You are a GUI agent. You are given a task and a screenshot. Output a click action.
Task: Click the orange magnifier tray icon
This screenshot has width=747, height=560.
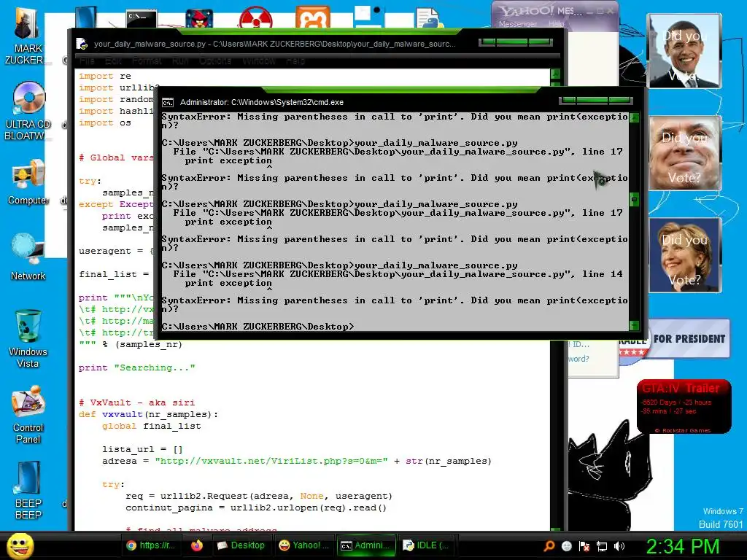(x=549, y=546)
